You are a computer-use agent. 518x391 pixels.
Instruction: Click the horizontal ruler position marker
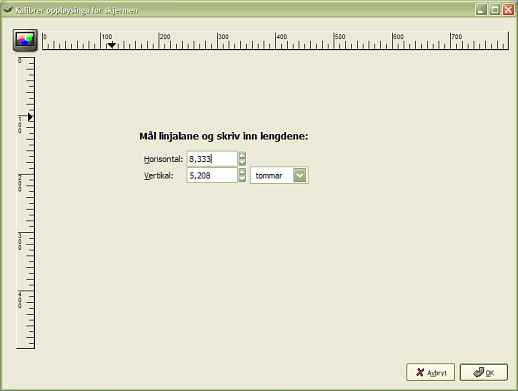coord(112,45)
